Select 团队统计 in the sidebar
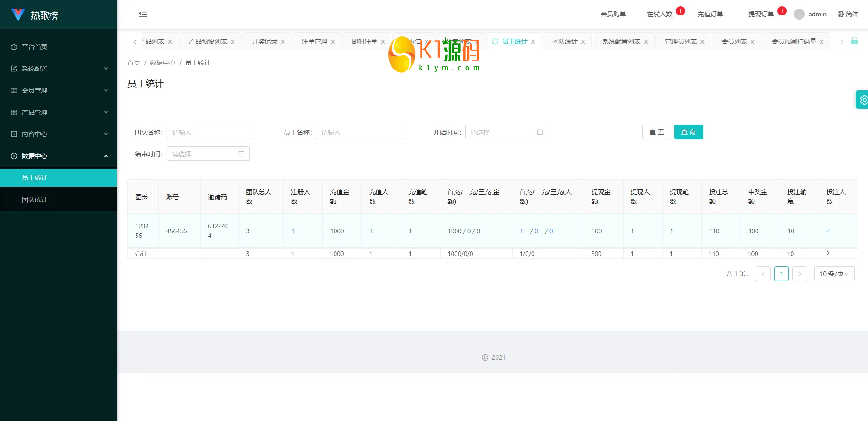868x421 pixels. click(58, 200)
